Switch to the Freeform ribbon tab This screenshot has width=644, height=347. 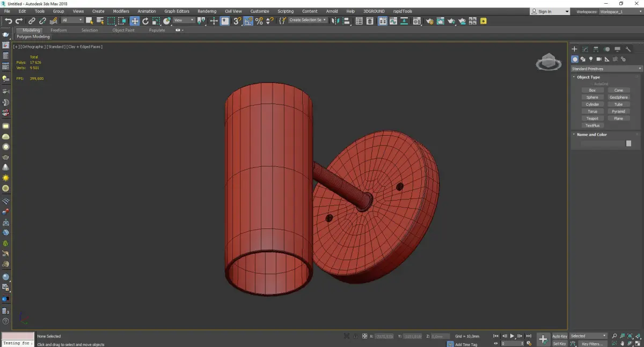(58, 30)
